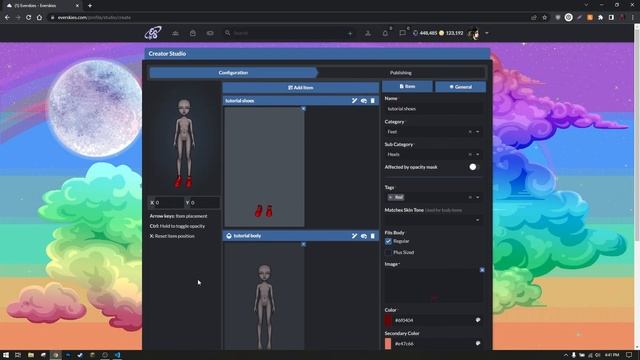The height and width of the screenshot is (360, 640).
Task: Switch to the Publishing step
Action: pos(401,73)
